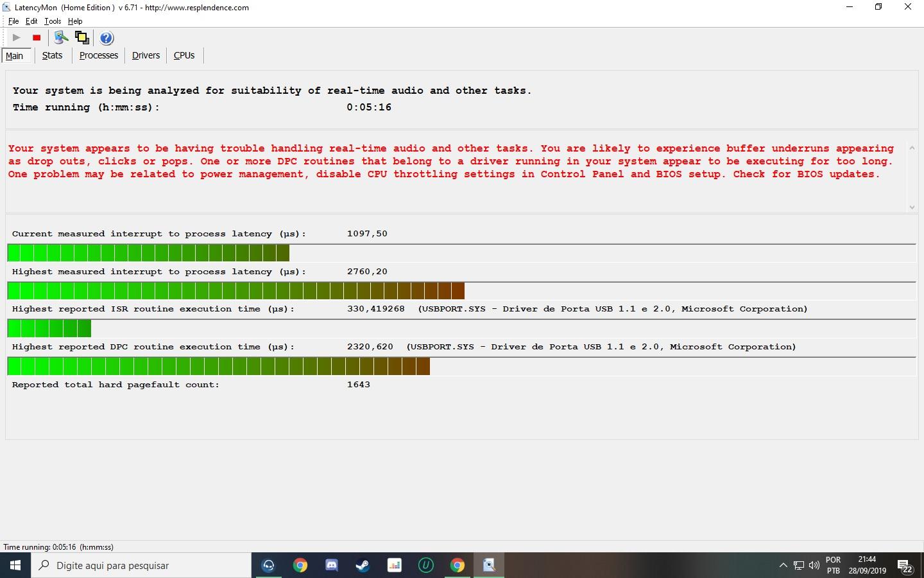
Task: Open Discord from the taskbar
Action: click(331, 565)
